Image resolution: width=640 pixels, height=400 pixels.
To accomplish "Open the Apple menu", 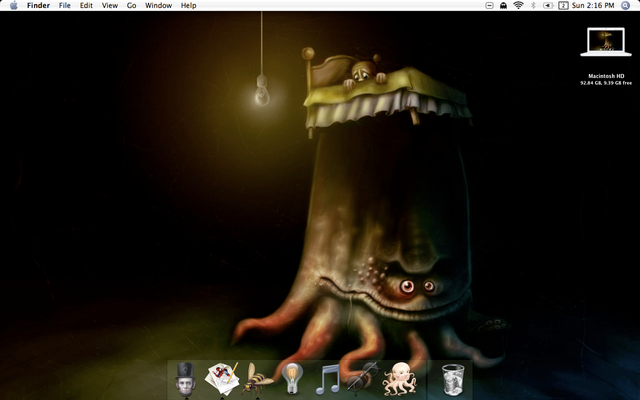I will [x=13, y=6].
